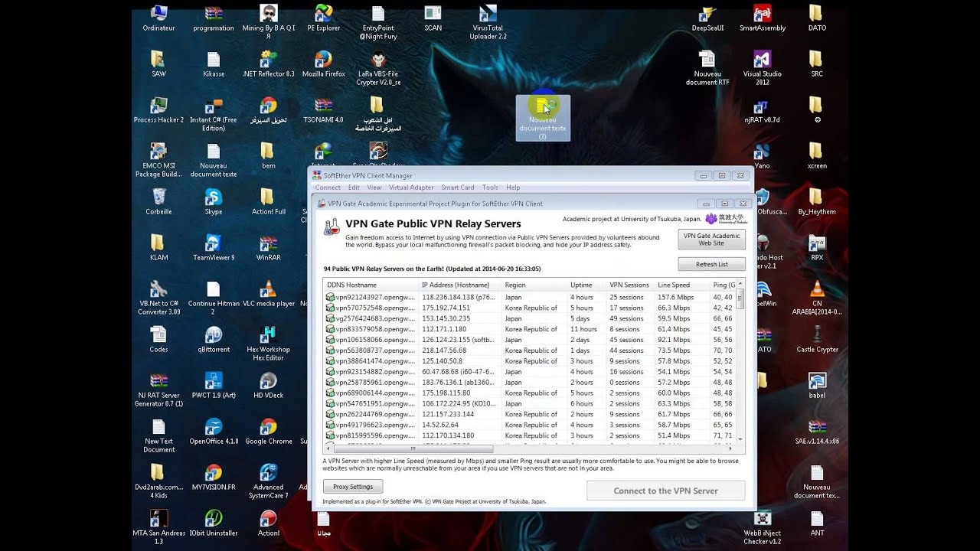Select the .NET Reflector 8.3 icon

tap(268, 64)
